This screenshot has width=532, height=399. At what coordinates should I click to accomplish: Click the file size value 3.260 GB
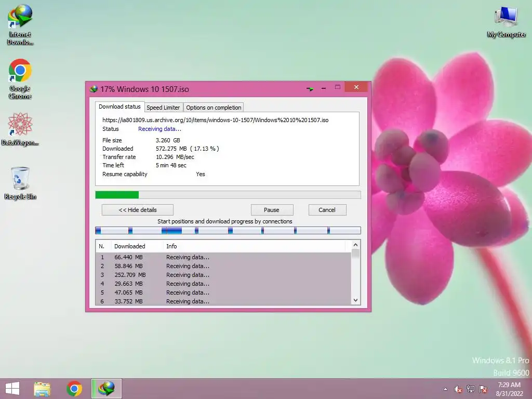coord(168,140)
